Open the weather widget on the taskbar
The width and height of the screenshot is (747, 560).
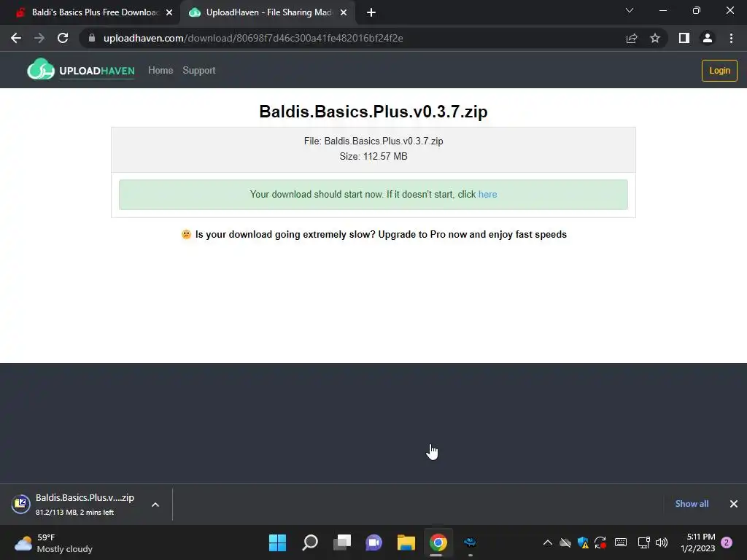(53, 542)
